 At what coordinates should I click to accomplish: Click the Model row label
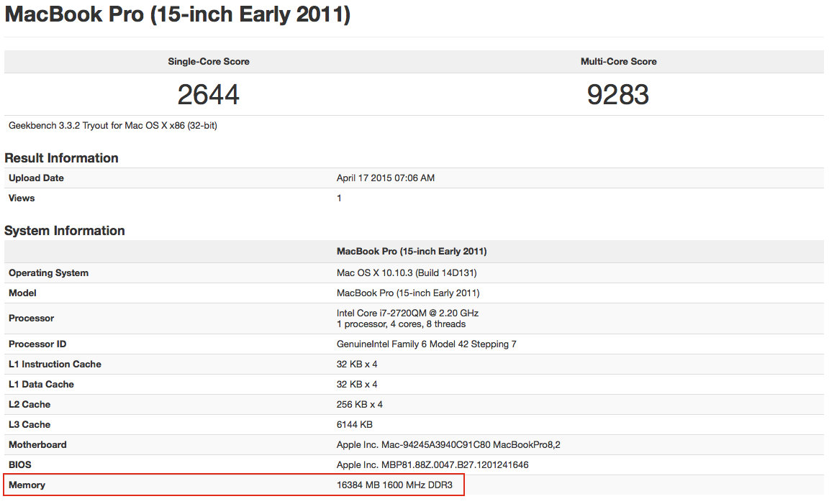22,293
